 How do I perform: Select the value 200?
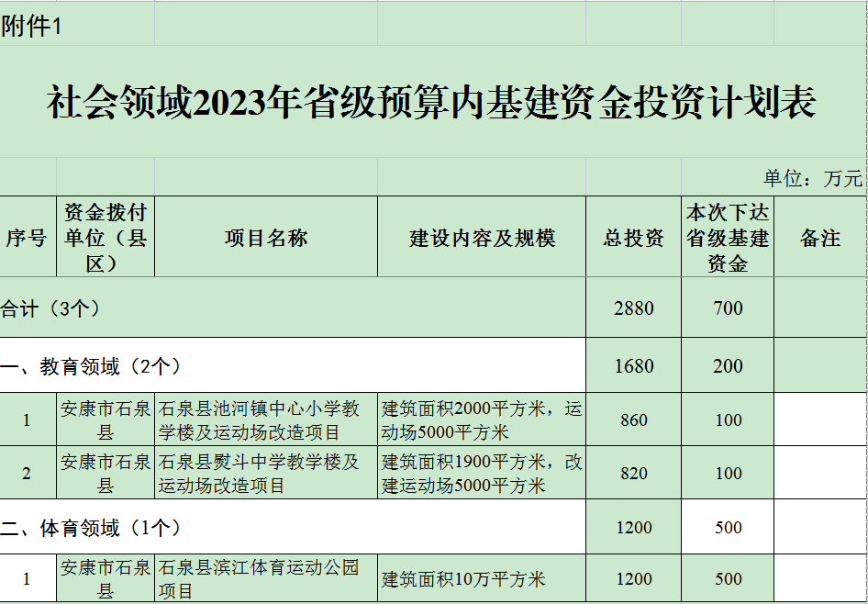pyautogui.click(x=728, y=365)
